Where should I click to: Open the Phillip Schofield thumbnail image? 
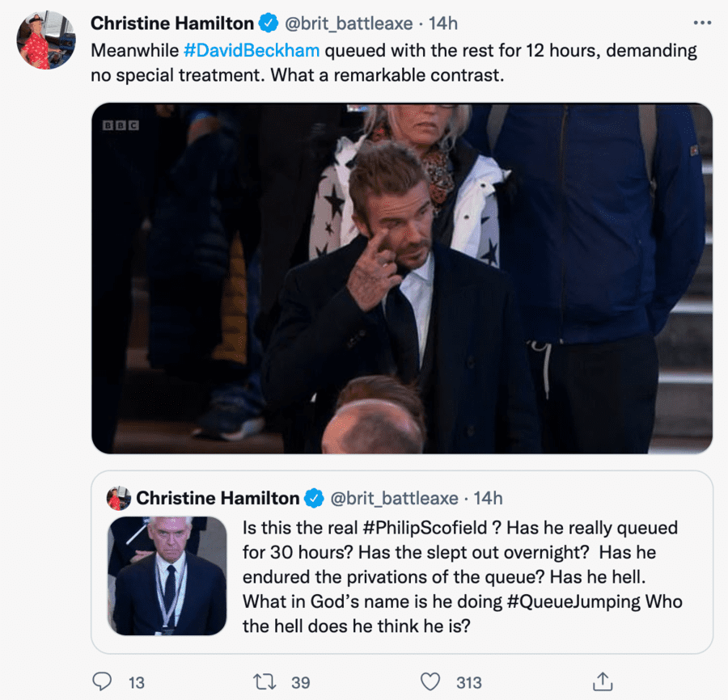click(x=167, y=576)
